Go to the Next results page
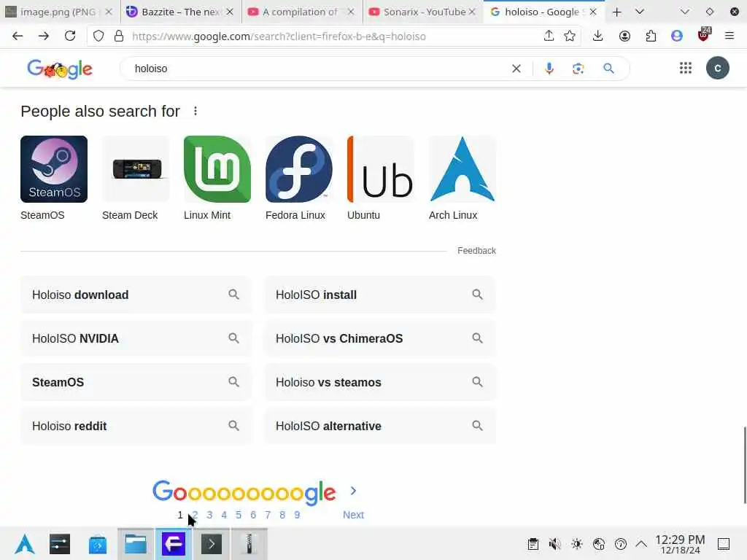This screenshot has height=560, width=747. 354,515
